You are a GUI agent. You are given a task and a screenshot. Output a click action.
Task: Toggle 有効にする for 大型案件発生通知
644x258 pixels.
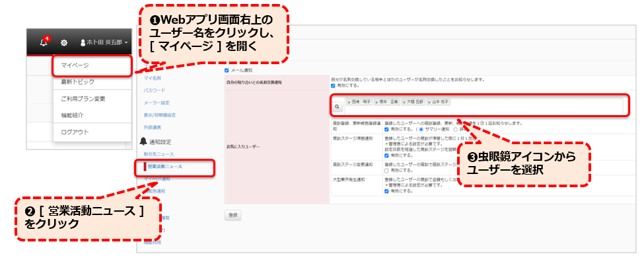tap(386, 191)
